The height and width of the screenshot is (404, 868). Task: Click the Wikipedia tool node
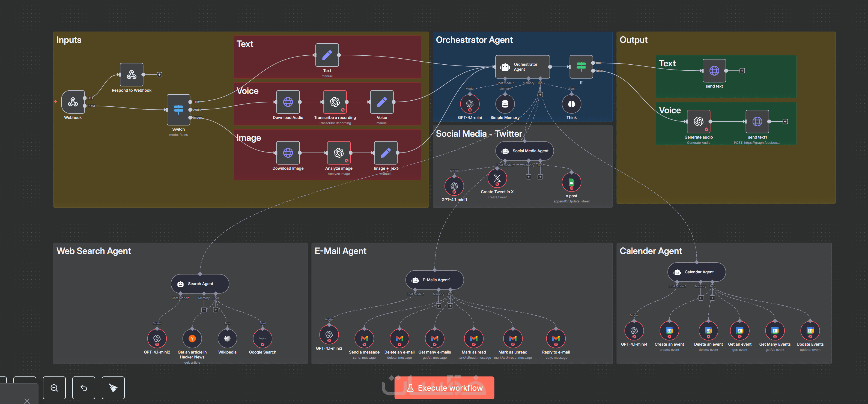pos(227,338)
